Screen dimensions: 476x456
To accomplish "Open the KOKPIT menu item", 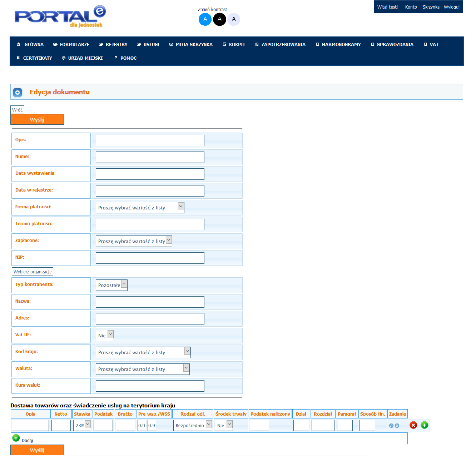I will [234, 45].
